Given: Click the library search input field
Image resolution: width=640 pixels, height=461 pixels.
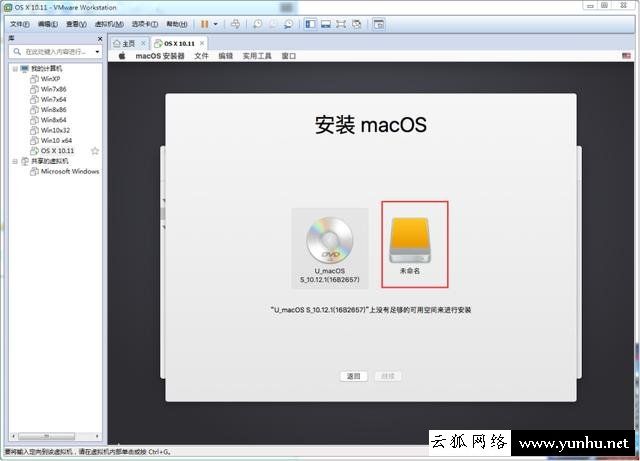Looking at the screenshot, I should pos(55,51).
